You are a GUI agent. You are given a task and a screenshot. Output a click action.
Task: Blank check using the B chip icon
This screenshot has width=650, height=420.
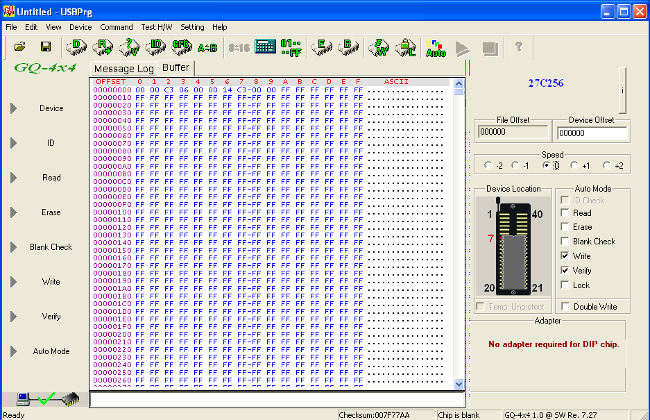click(348, 47)
